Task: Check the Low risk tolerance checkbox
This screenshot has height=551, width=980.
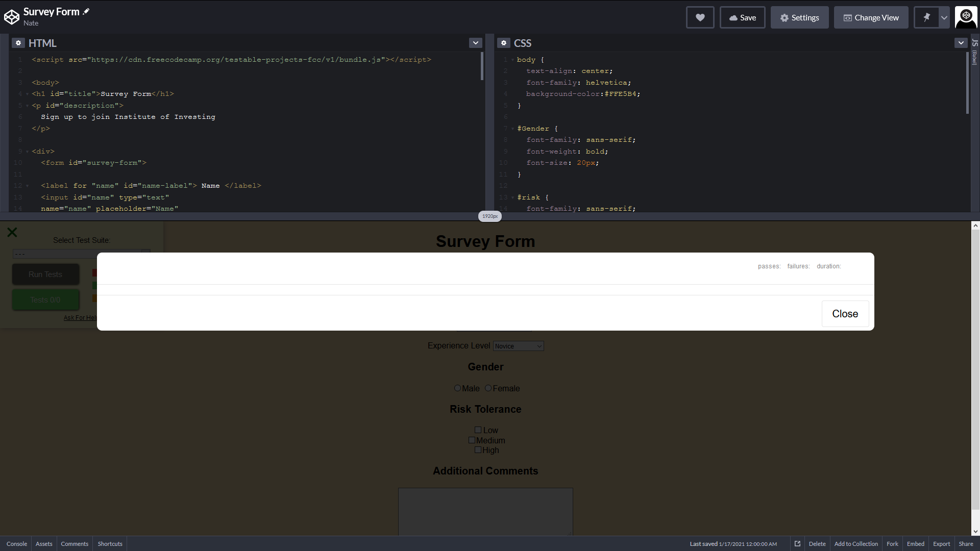Action: click(478, 430)
